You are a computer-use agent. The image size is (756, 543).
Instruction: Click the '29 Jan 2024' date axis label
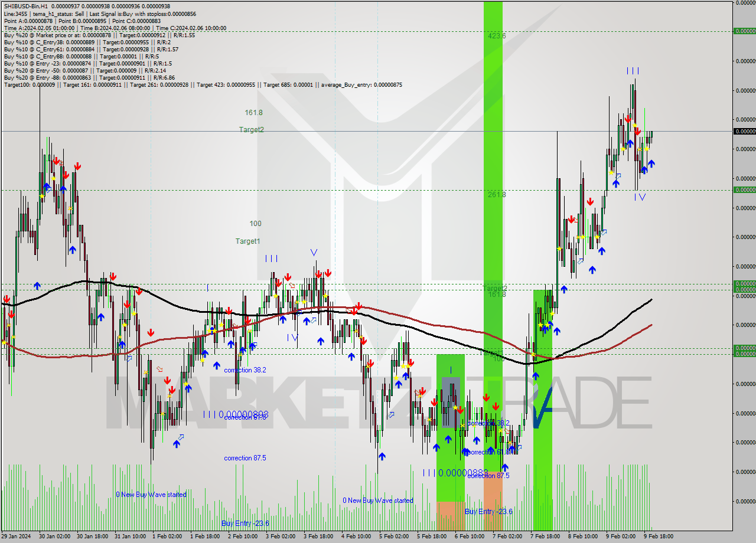pyautogui.click(x=15, y=537)
